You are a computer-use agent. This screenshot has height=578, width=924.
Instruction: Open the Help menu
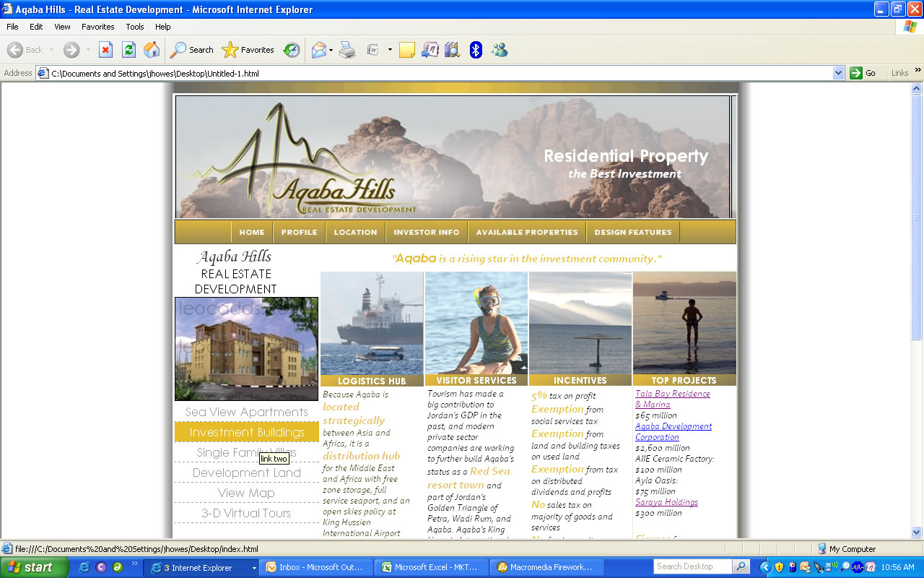[x=162, y=27]
